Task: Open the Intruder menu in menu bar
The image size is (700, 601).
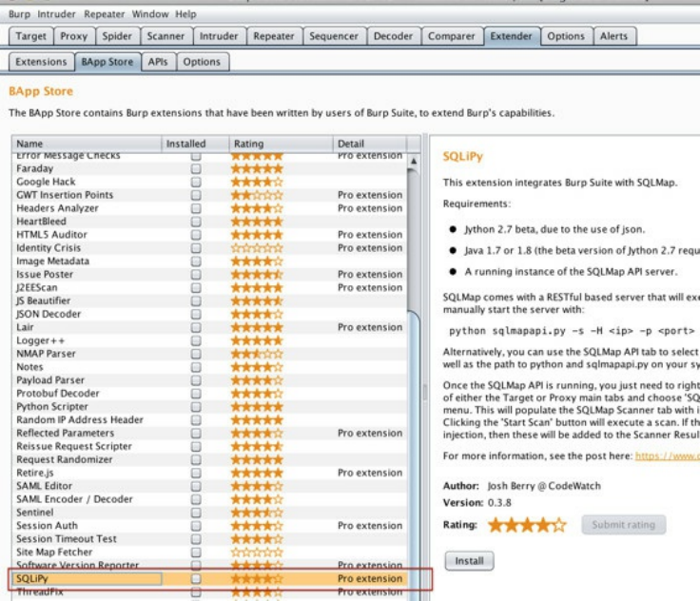Action: point(56,14)
